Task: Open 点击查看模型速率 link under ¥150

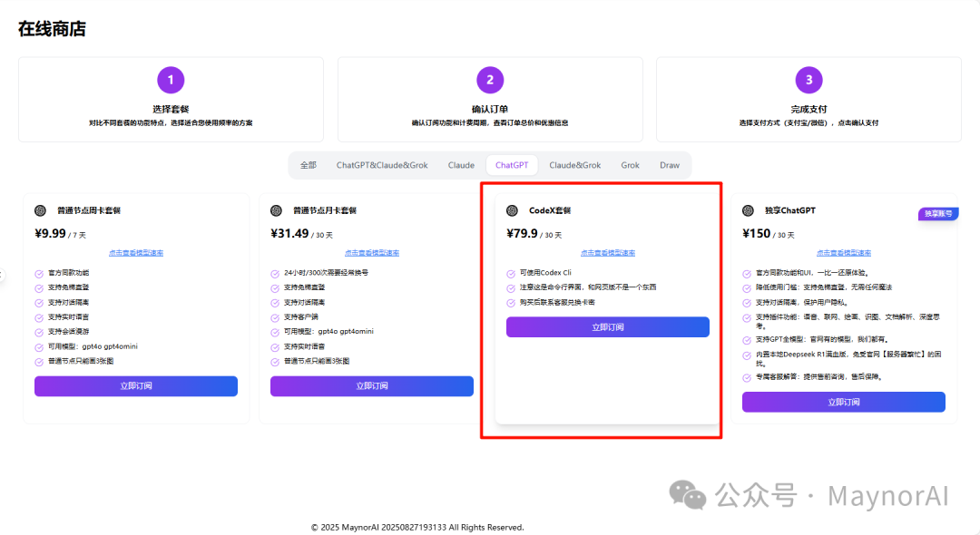Action: coord(844,253)
